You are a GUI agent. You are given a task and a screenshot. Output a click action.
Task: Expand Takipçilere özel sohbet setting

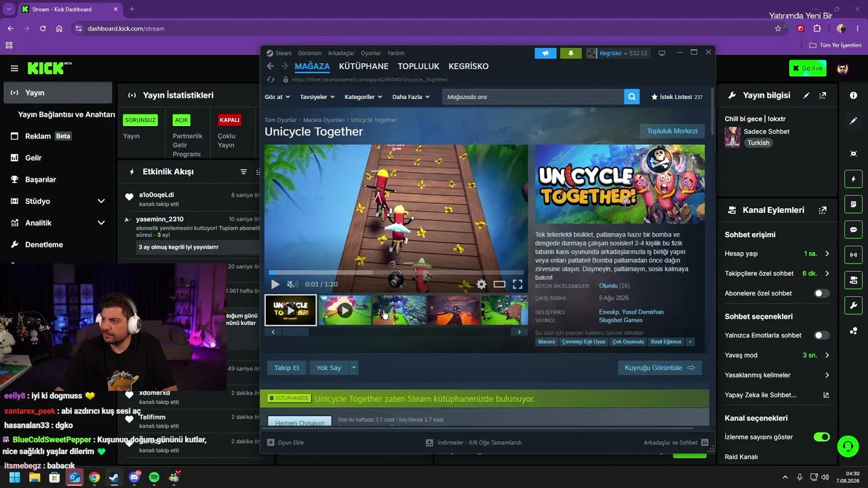coord(827,273)
